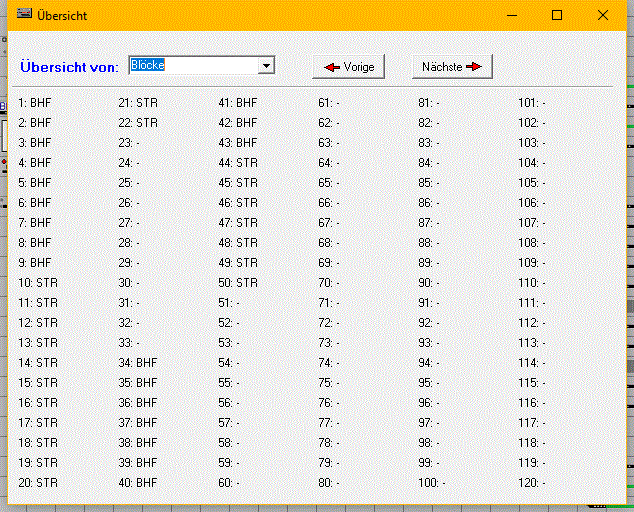Select entry "17: STR"
This screenshot has height=512, width=634.
click(x=38, y=423)
